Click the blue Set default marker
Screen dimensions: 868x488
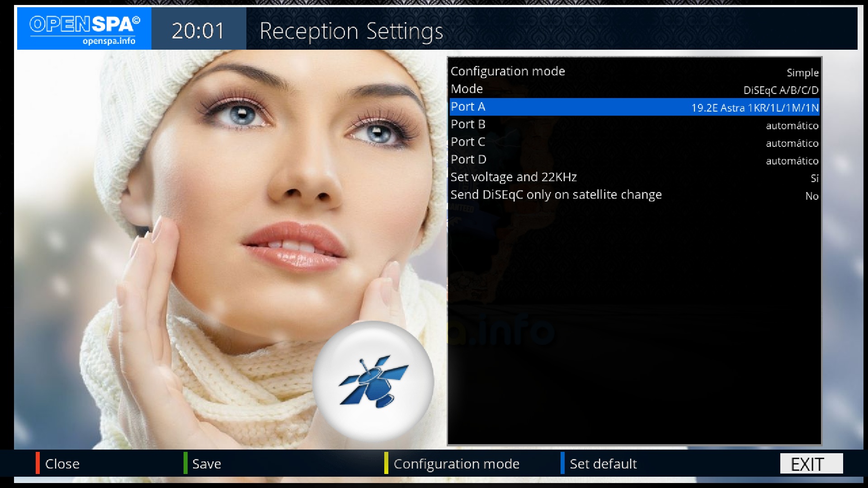tap(562, 463)
